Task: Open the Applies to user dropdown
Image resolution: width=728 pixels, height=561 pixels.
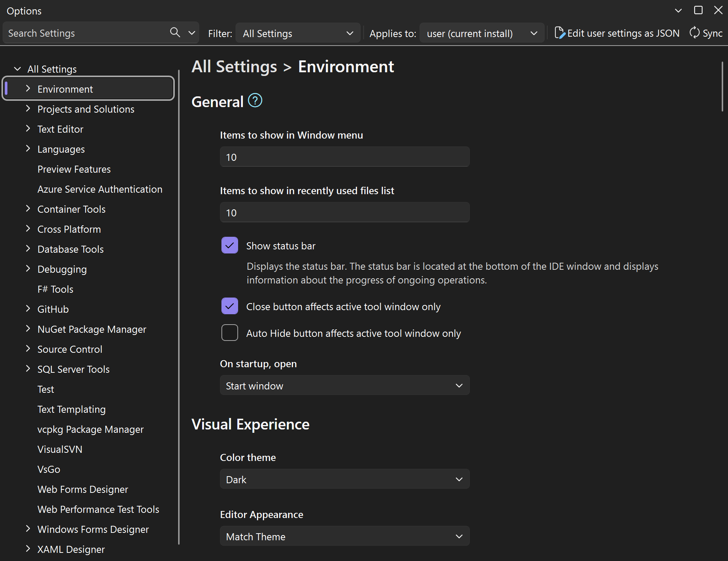Action: coord(481,33)
